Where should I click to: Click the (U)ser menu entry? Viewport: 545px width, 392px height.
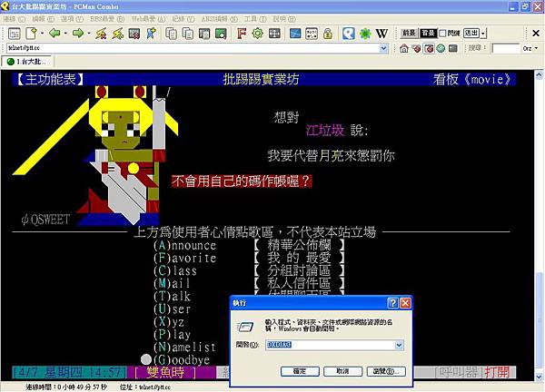tap(172, 309)
